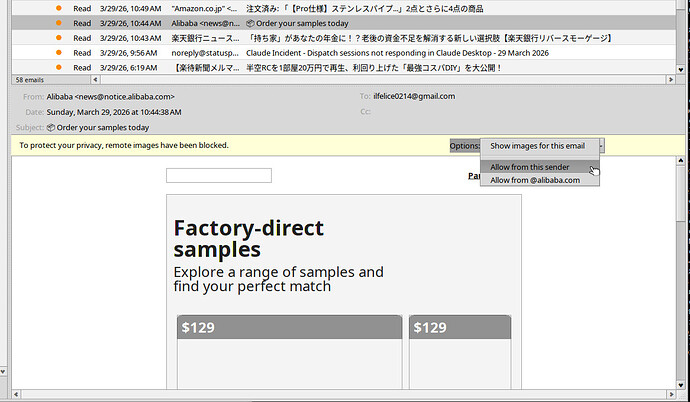
Task: Select 'Allow from @alibaba.com' option
Action: point(540,180)
